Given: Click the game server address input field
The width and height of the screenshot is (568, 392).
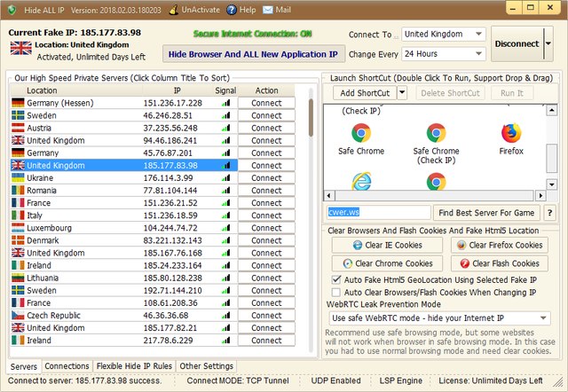Looking at the screenshot, I should click(x=377, y=213).
